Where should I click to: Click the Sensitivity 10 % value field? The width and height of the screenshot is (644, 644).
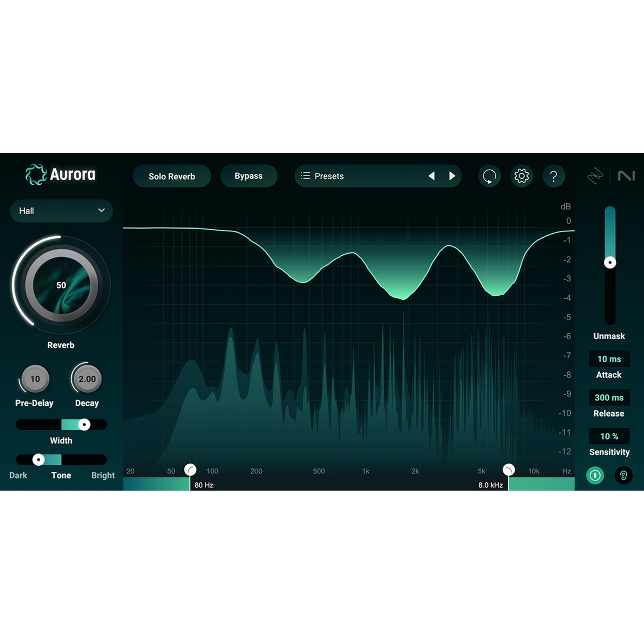point(609,436)
